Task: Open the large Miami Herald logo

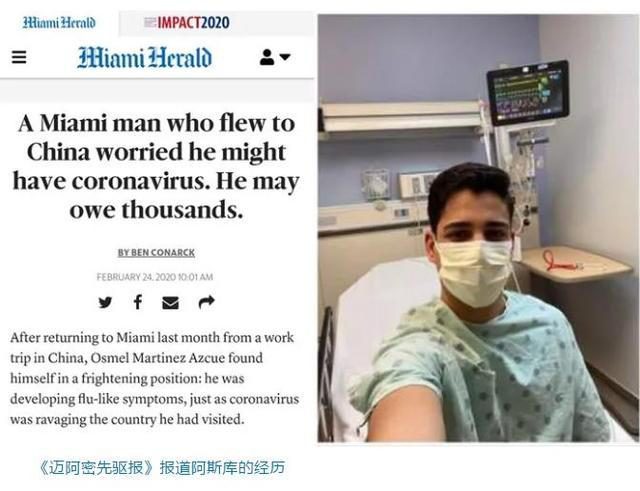Action: coord(145,58)
